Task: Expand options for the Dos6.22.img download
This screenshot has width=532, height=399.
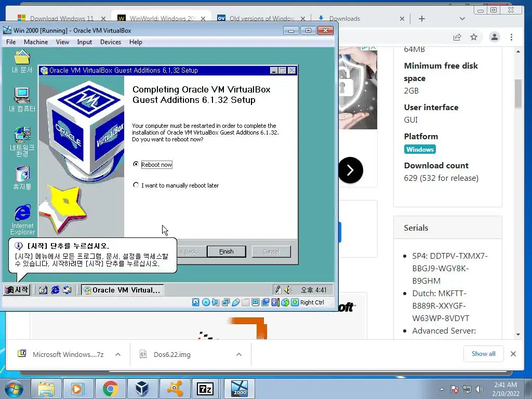Action: pos(239,354)
